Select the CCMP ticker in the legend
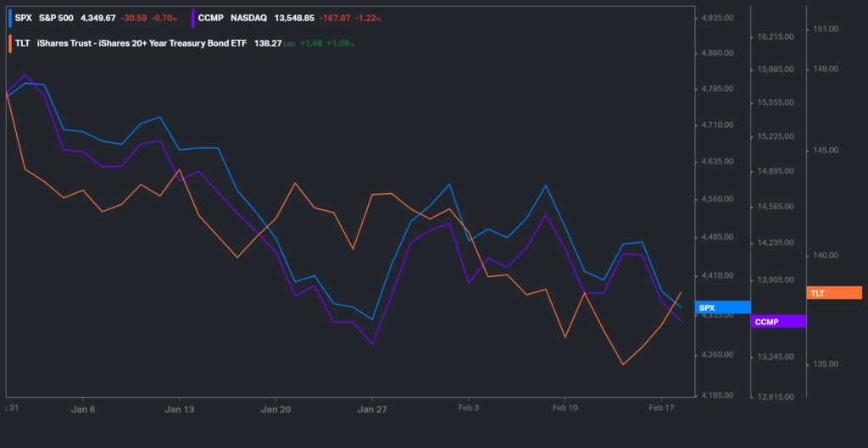 click(x=211, y=17)
